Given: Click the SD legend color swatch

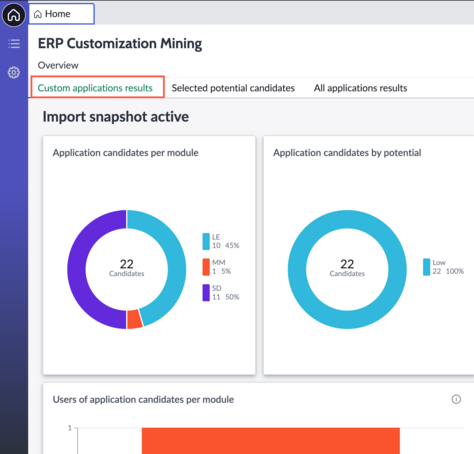Looking at the screenshot, I should click(206, 293).
